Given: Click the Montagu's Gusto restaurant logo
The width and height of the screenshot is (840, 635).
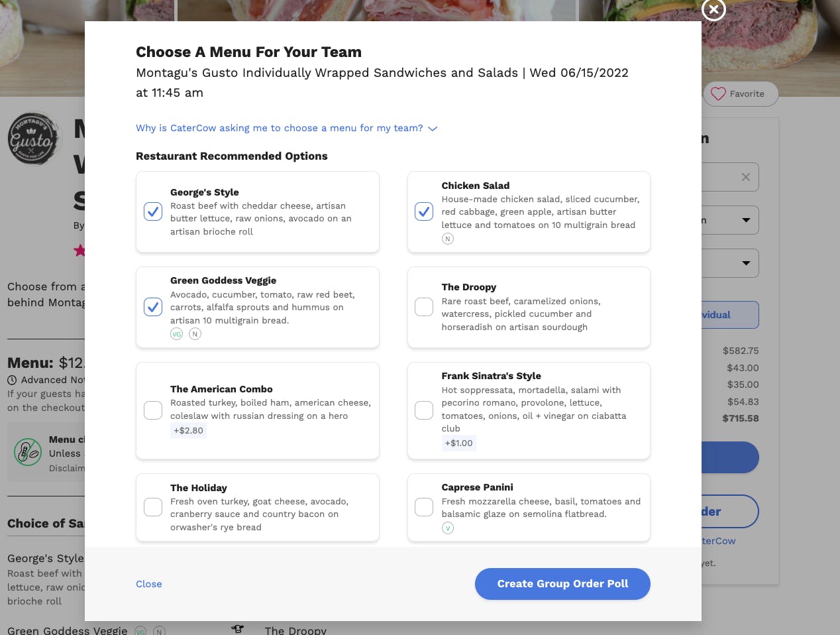Looking at the screenshot, I should 33,139.
